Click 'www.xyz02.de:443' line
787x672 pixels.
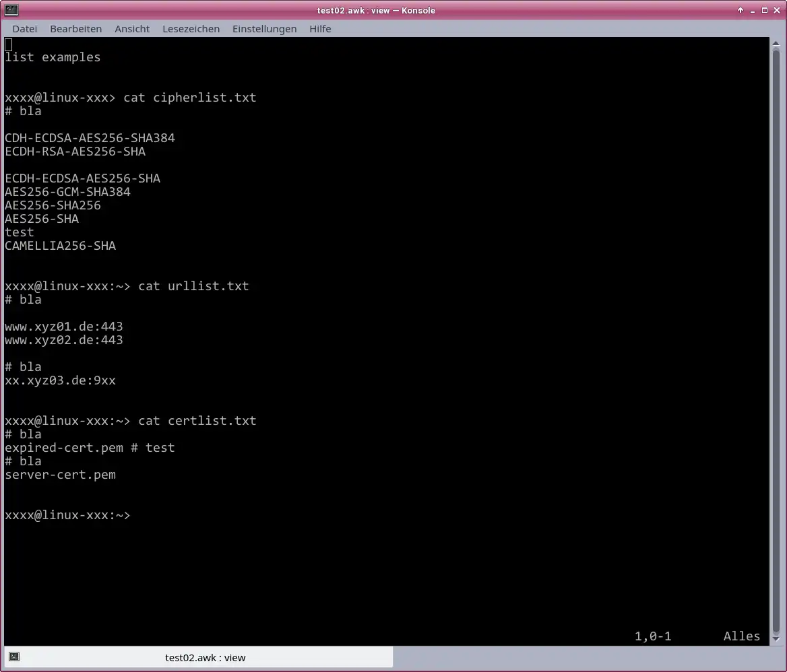tap(64, 341)
